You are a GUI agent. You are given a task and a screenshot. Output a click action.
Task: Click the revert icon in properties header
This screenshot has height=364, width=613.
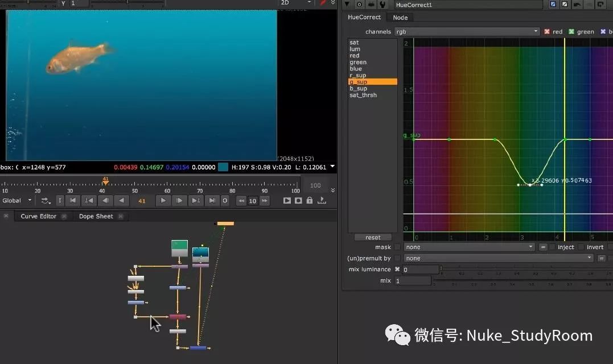point(600,5)
